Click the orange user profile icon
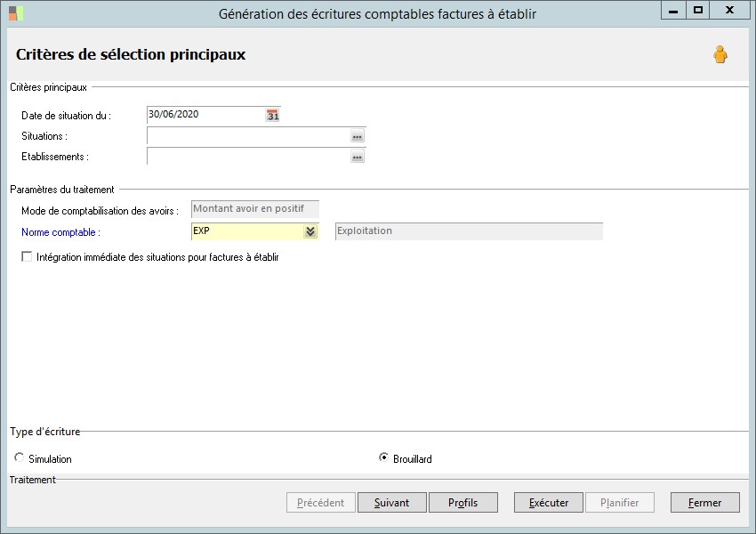756x534 pixels. (x=720, y=55)
